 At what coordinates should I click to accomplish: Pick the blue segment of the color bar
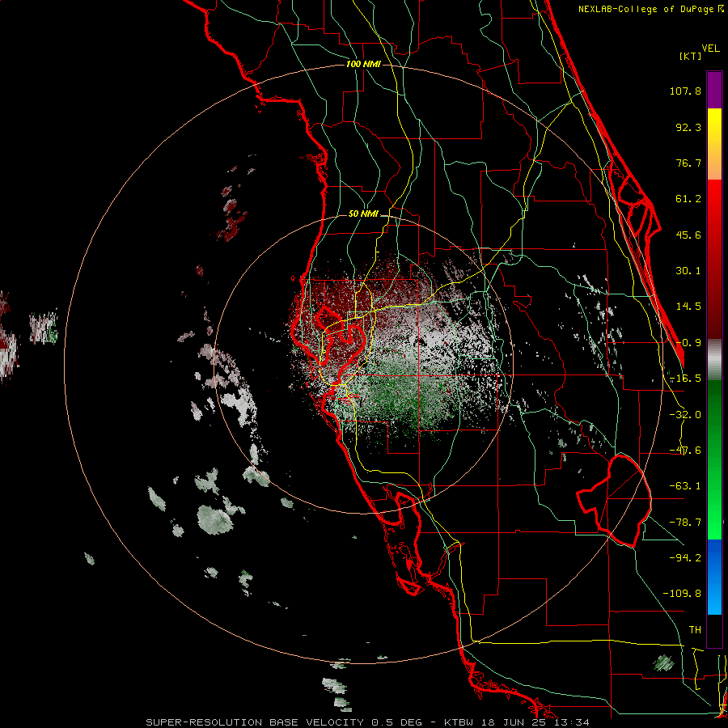(714, 577)
